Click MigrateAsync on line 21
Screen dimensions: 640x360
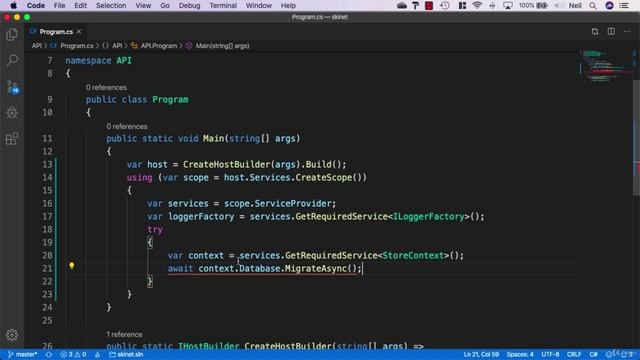coord(316,269)
